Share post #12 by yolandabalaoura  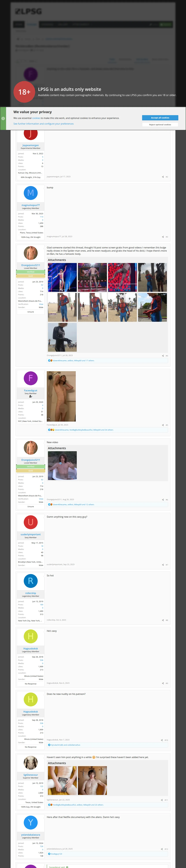[162, 849]
